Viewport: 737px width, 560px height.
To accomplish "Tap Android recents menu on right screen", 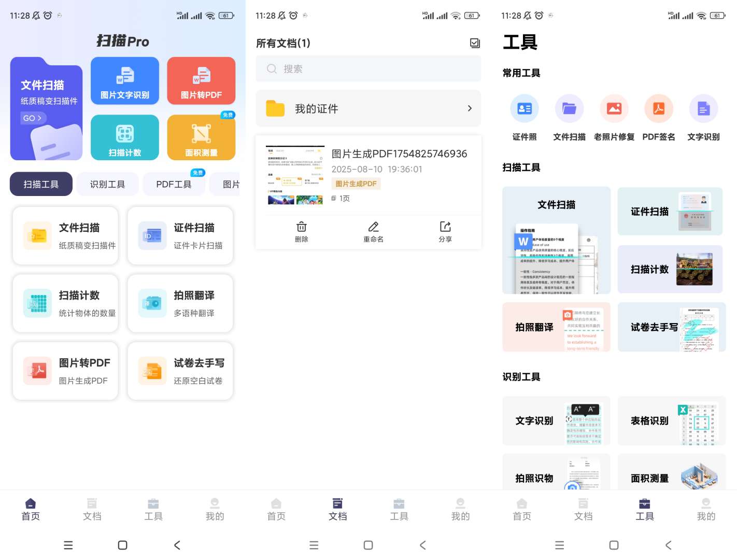I will pyautogui.click(x=559, y=545).
